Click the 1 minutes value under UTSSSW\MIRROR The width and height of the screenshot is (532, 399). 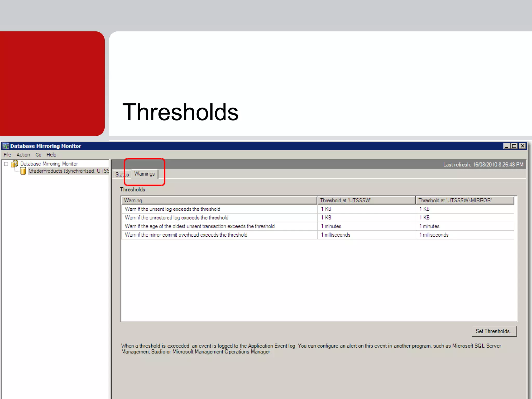point(429,226)
